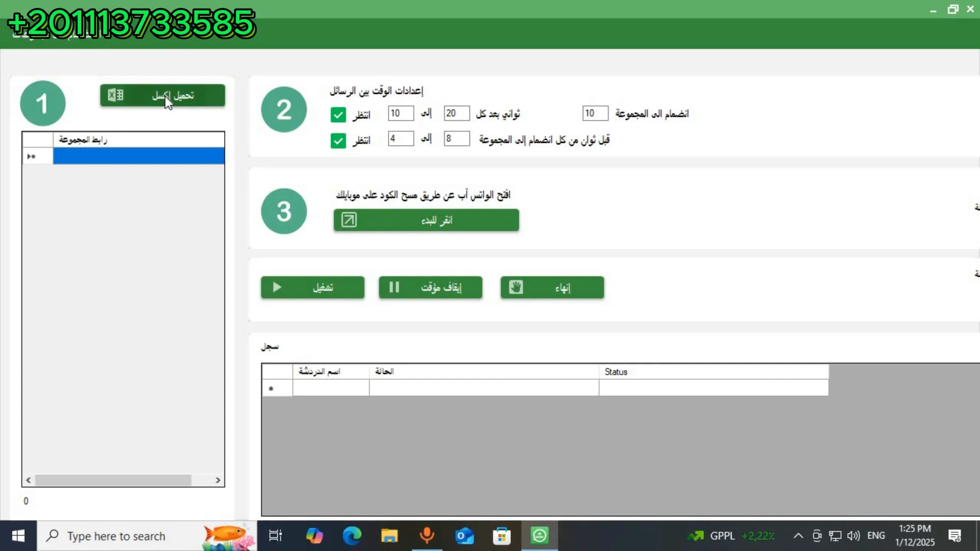Click the Excel upload button تحميل إكسل

(x=162, y=95)
